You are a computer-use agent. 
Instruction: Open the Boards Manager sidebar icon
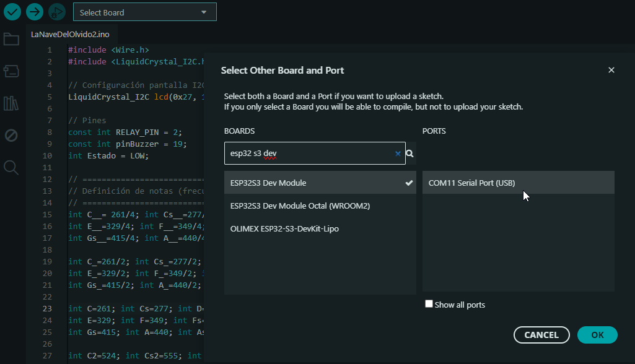(11, 71)
